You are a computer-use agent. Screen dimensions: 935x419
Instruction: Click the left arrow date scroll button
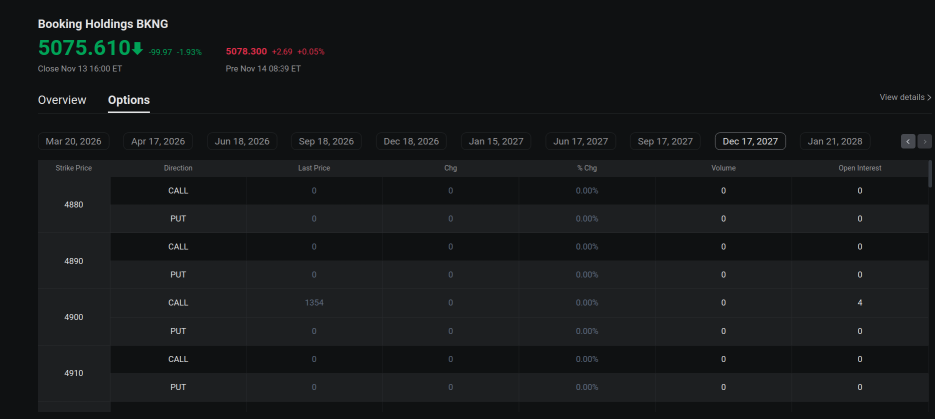(x=908, y=142)
